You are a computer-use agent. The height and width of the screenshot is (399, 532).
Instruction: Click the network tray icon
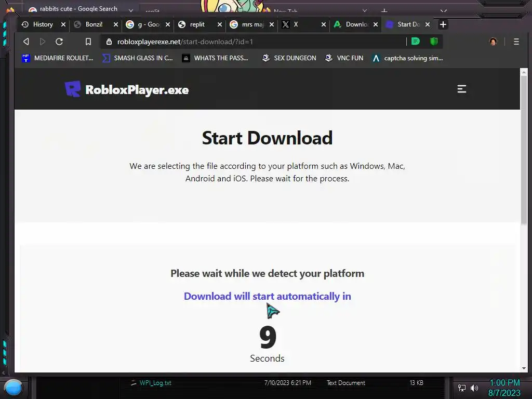462,388
